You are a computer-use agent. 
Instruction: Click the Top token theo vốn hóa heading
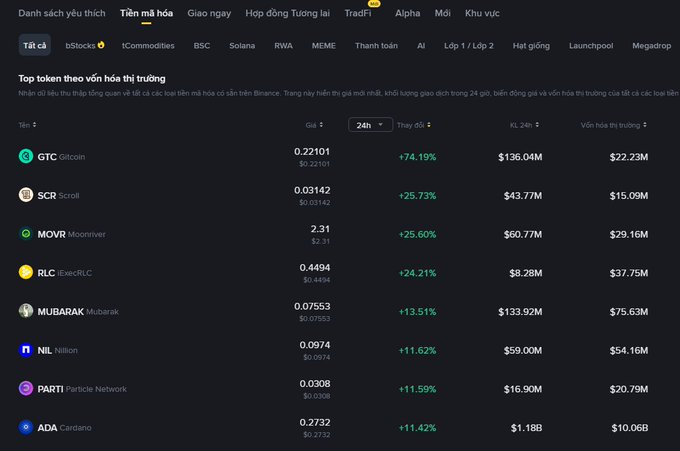[92, 78]
